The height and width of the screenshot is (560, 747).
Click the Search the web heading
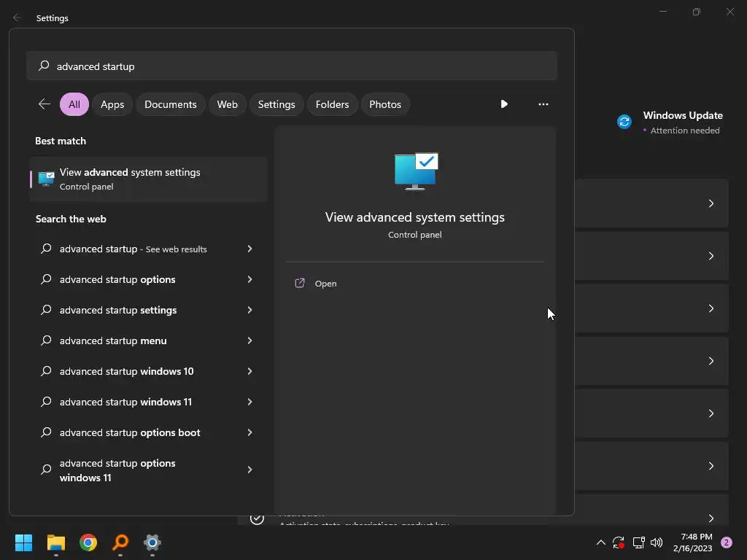(71, 219)
